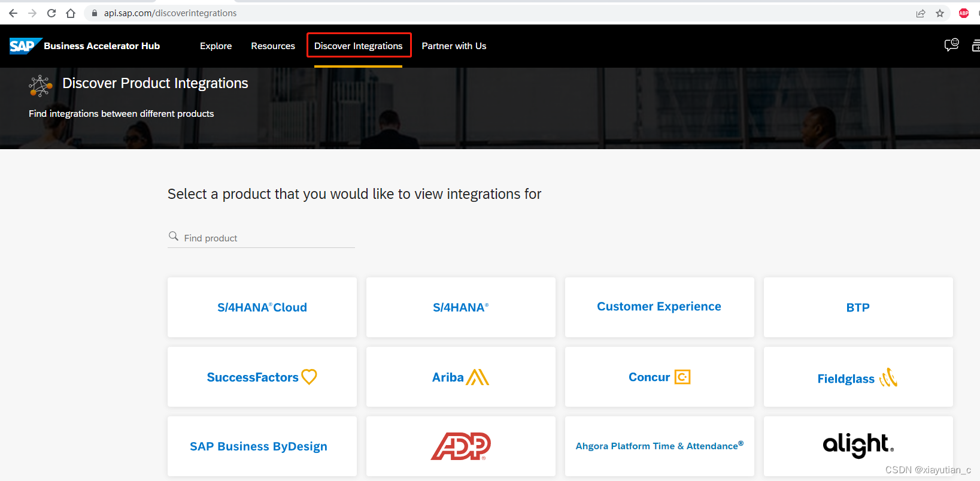Open Ahgora Platform Time & Attendance card
The height and width of the screenshot is (481, 980).
(x=660, y=446)
